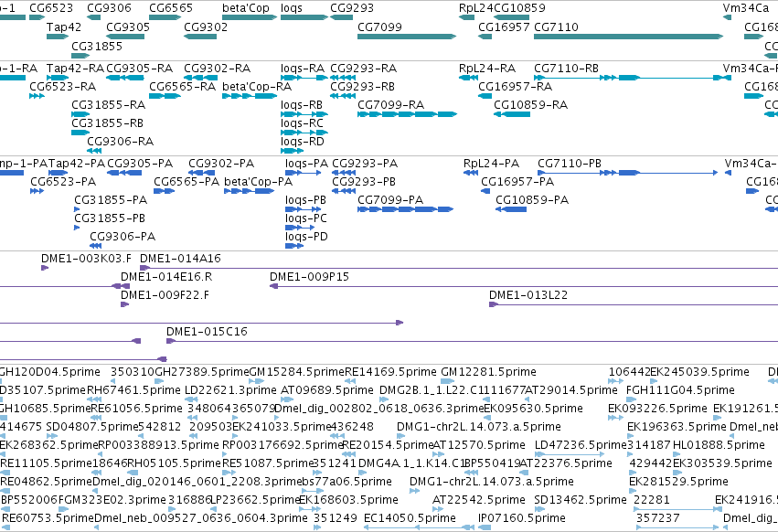The width and height of the screenshot is (778, 532).
Task: Click the CG9302 gene label
Action: [206, 27]
